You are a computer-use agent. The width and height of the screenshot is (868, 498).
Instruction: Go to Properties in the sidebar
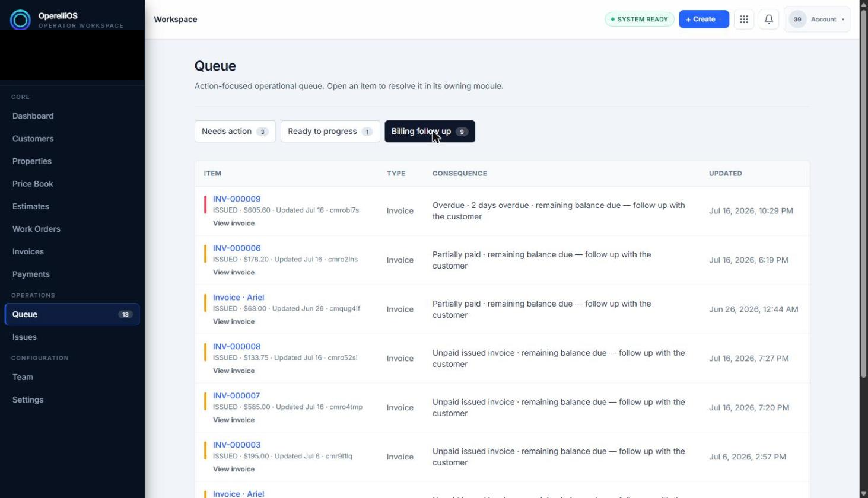tap(72, 161)
